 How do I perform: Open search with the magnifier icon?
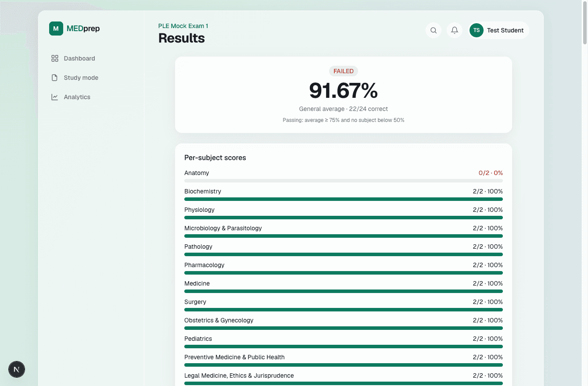[434, 30]
